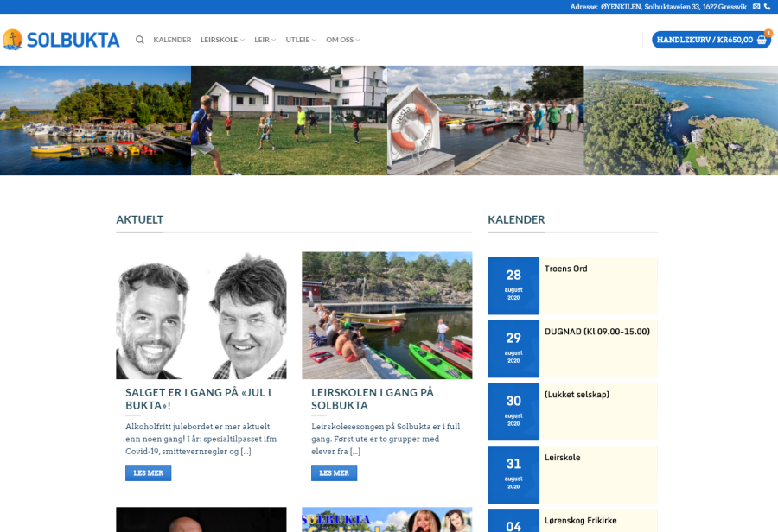Open the Dugnad calendar event
The image size is (778, 532).
pyautogui.click(x=596, y=332)
